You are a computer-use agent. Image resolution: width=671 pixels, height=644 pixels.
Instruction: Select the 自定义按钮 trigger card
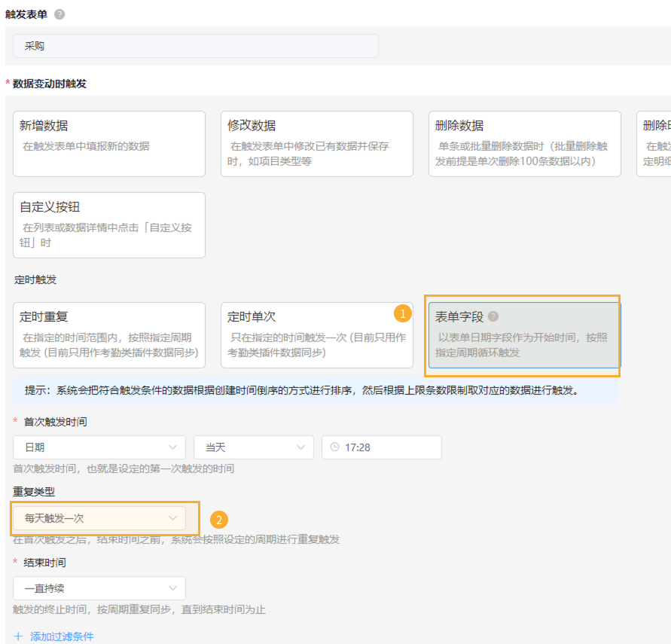click(109, 225)
